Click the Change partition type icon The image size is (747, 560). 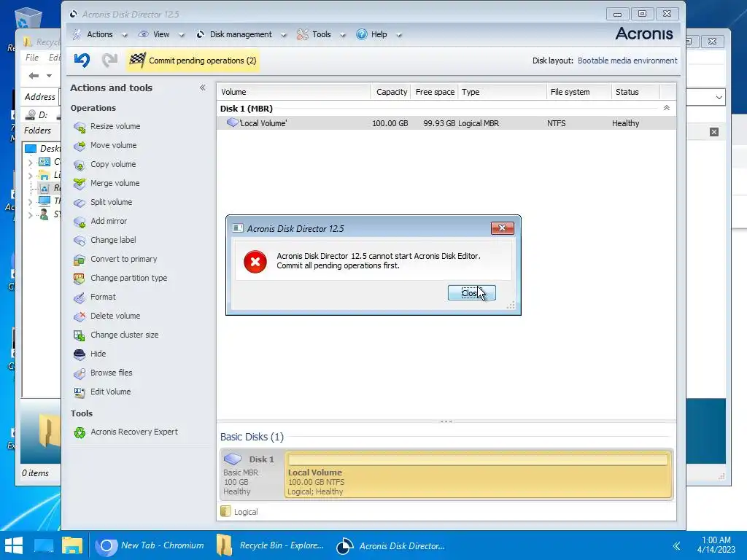79,279
